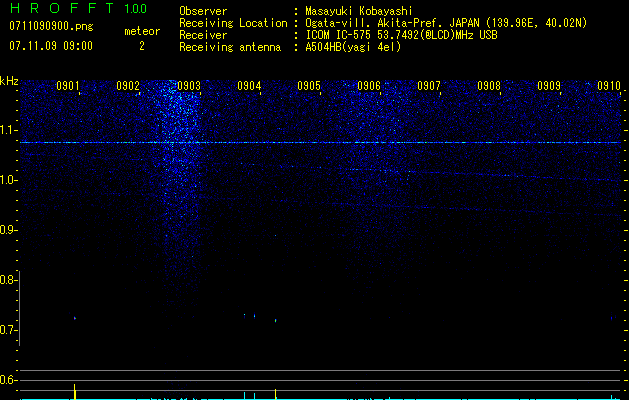Click the Receiving antenna label
This screenshot has width=629, height=400.
pyautogui.click(x=230, y=47)
